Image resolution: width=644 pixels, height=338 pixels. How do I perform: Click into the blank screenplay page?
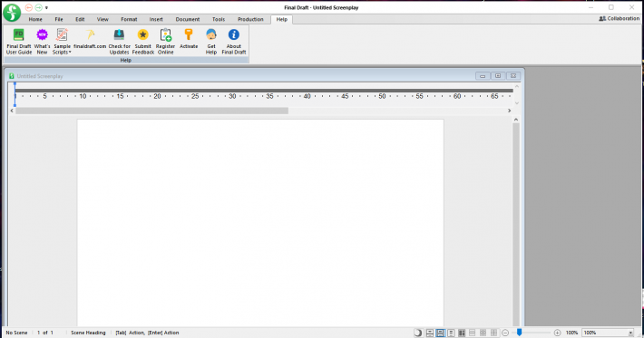260,222
